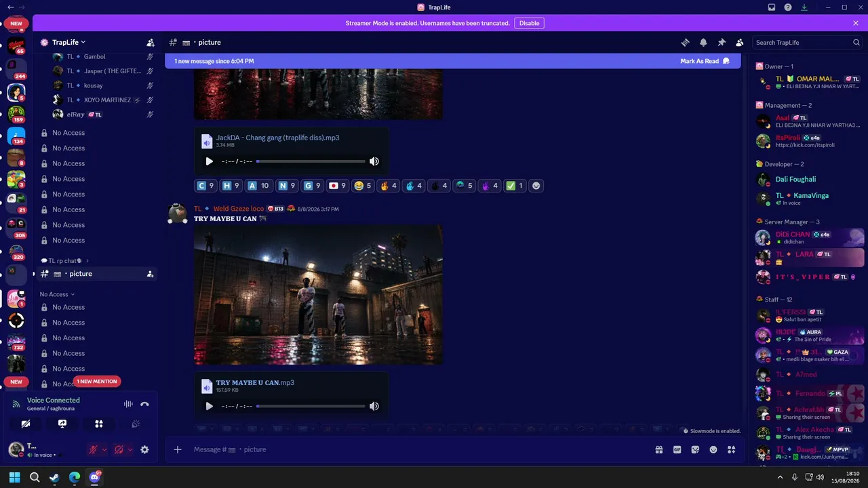Toggle the letter C reaction

click(x=205, y=186)
